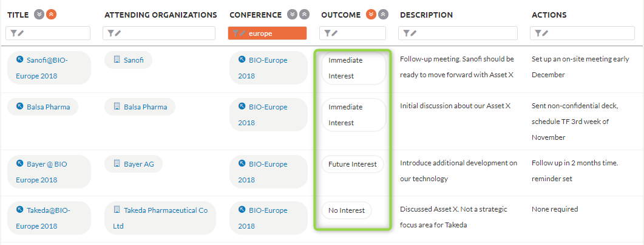Select the No Interest outcome tag
This screenshot has height=245, width=644.
click(x=346, y=210)
